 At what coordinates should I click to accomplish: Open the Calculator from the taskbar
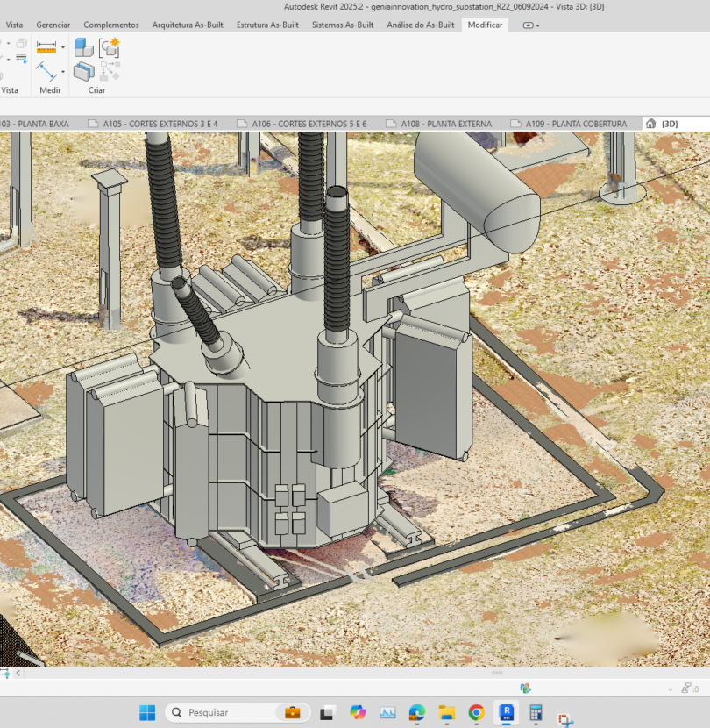coord(536,712)
